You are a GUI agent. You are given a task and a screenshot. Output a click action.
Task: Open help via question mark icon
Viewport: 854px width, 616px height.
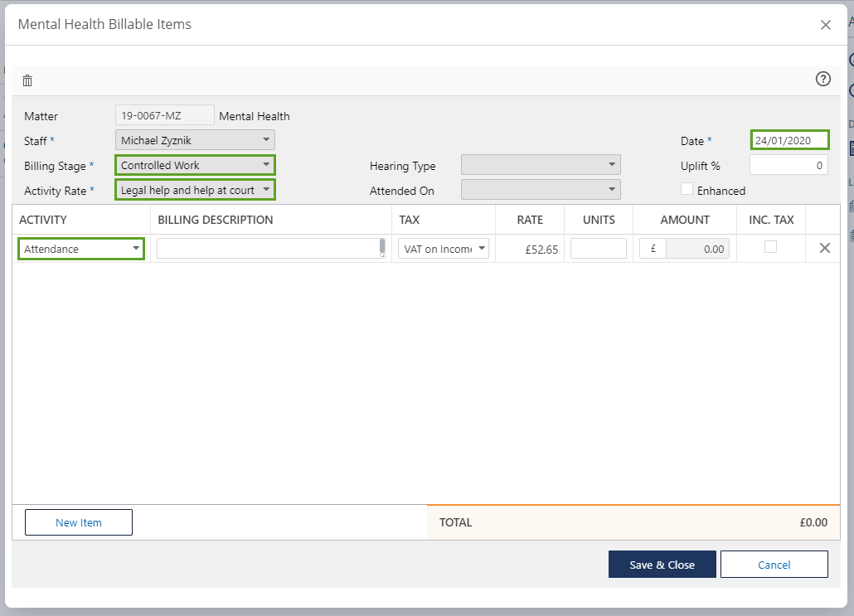point(822,79)
